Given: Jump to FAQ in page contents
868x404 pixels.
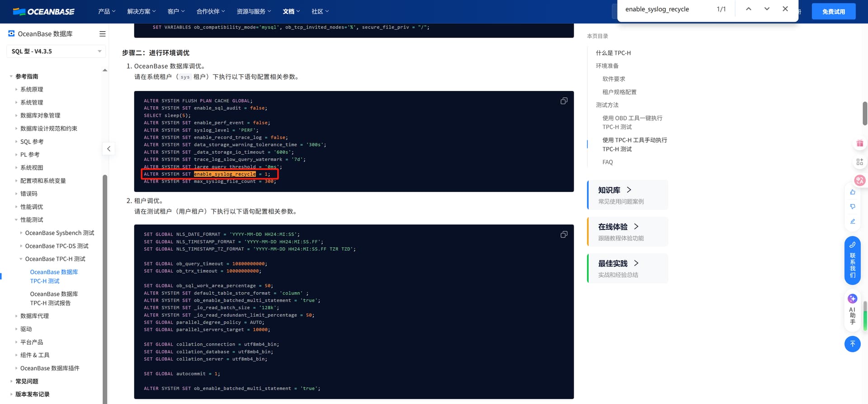Looking at the screenshot, I should click(x=608, y=162).
